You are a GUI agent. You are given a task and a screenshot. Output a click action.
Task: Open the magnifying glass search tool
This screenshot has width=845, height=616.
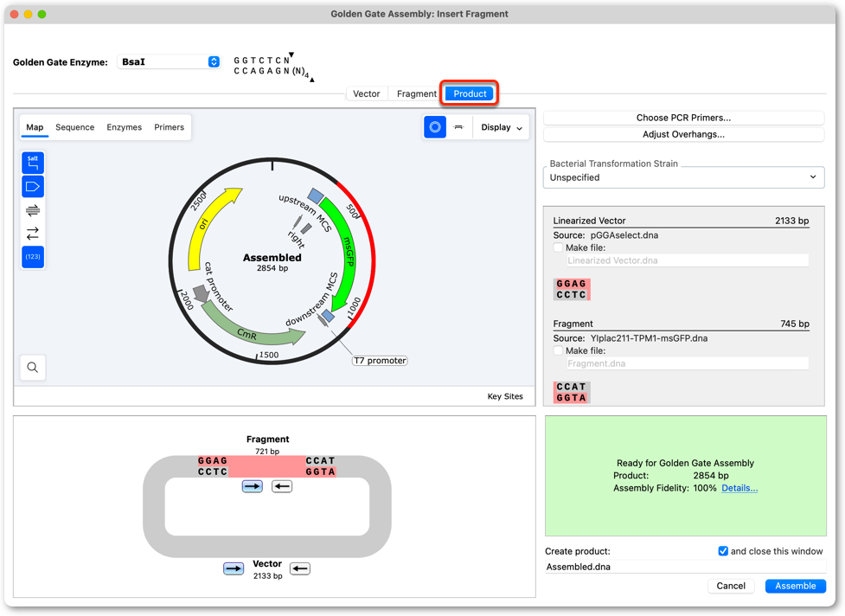click(x=33, y=368)
